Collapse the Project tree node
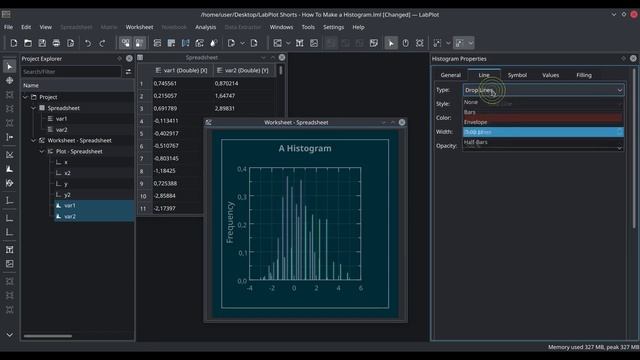This screenshot has height=360, width=640. (x=25, y=97)
